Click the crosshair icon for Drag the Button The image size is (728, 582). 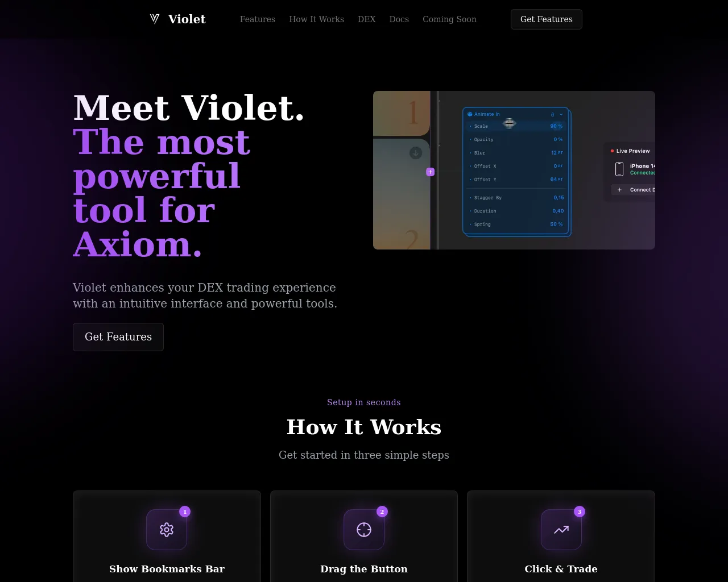pyautogui.click(x=364, y=530)
